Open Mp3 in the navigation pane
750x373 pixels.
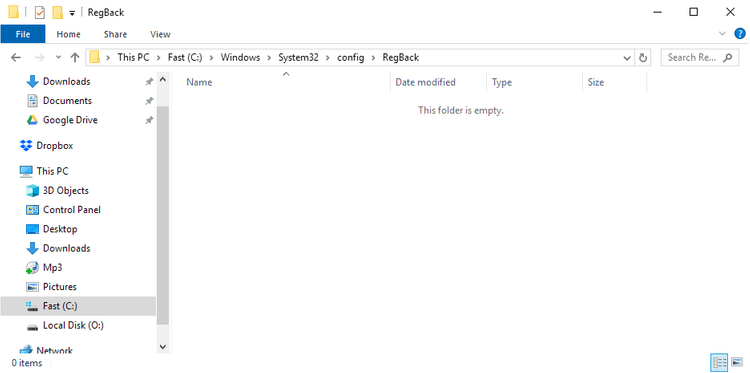tap(53, 267)
